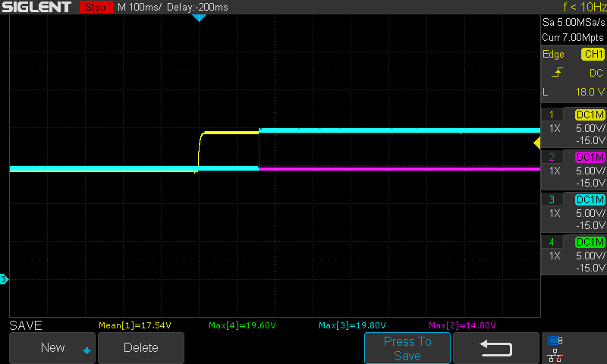
Task: Click the red Stop status indicator
Action: pos(96,7)
